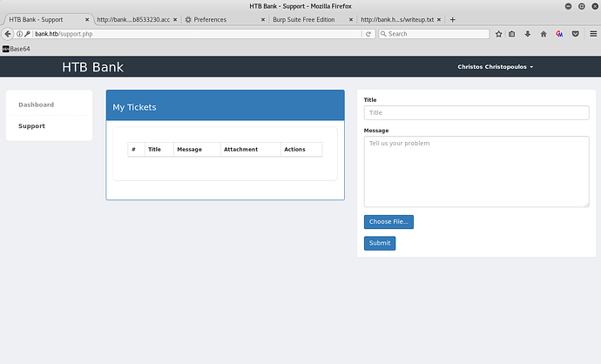The height and width of the screenshot is (364, 601).
Task: Click the reload page icon
Action: point(368,34)
